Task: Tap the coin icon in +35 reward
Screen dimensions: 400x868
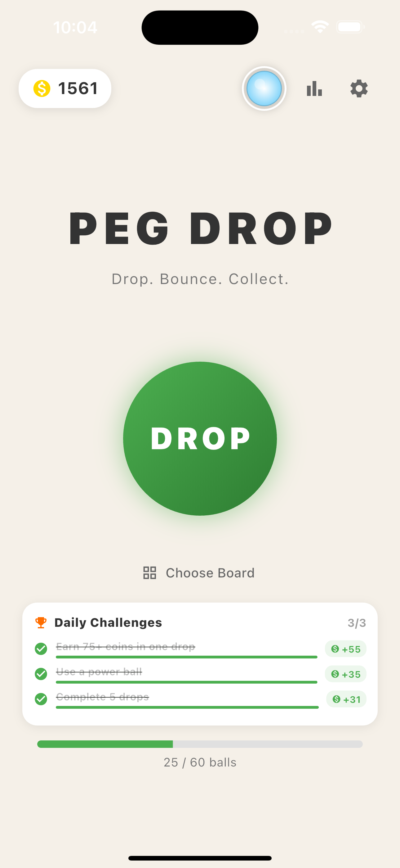Action: point(335,674)
